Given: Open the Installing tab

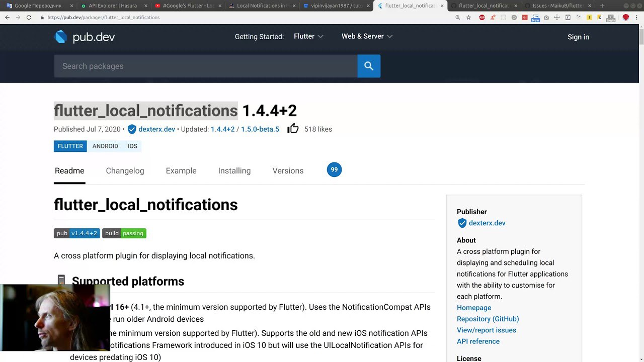Looking at the screenshot, I should [x=234, y=170].
